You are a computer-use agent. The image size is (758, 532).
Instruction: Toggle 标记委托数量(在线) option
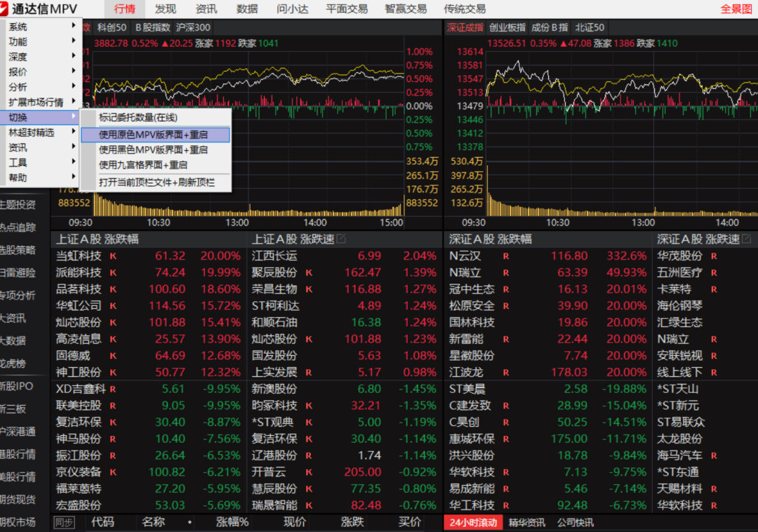pyautogui.click(x=138, y=118)
